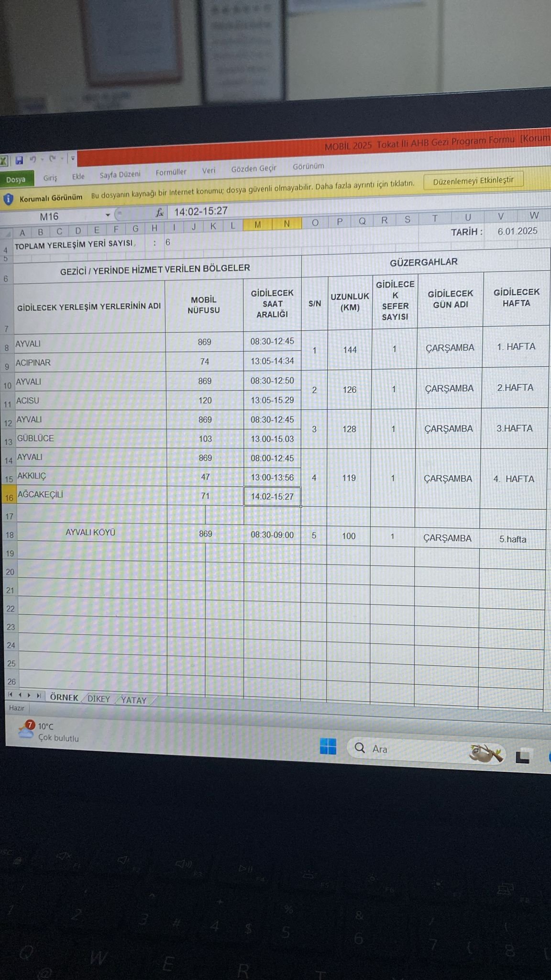Viewport: 551px width, 980px height.
Task: Click the Redo arrow icon
Action: (x=52, y=158)
